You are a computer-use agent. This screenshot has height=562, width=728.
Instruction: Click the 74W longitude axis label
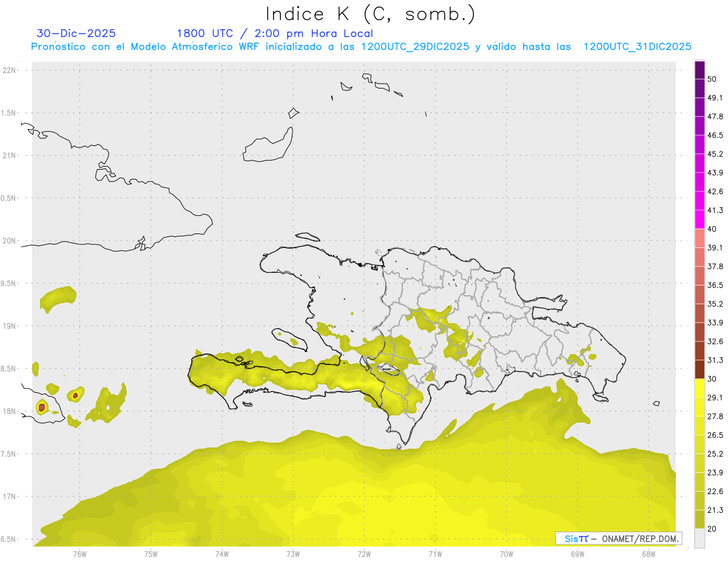click(x=222, y=554)
